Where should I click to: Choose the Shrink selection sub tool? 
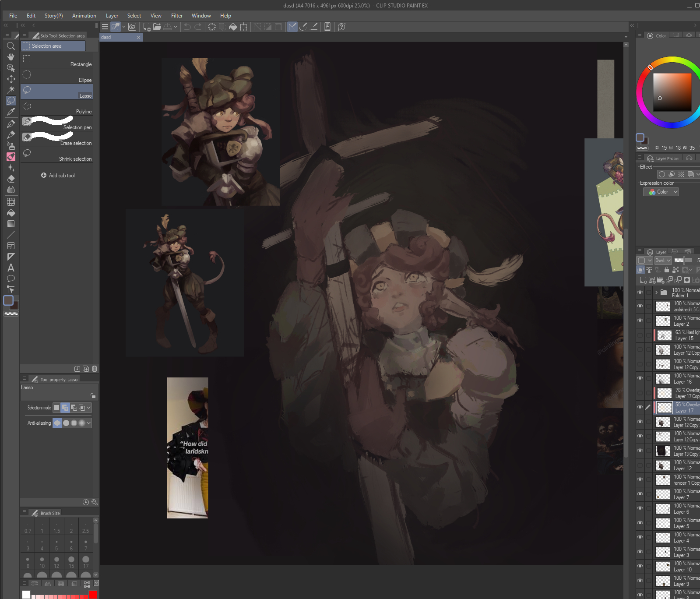(57, 155)
